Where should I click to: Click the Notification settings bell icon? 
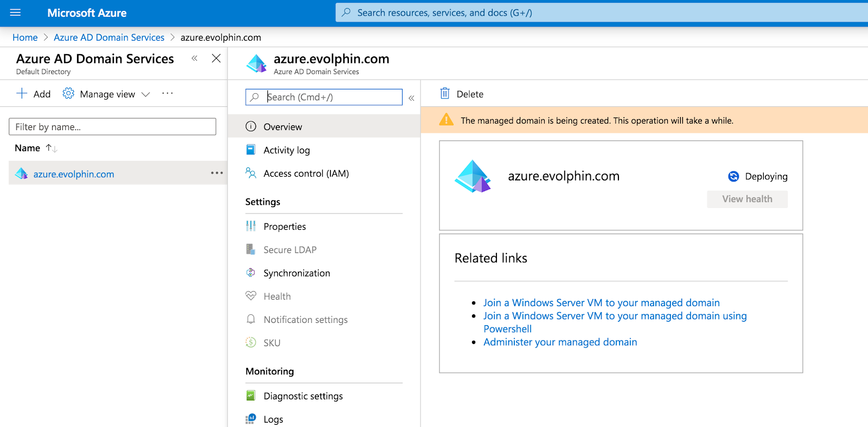click(x=251, y=319)
